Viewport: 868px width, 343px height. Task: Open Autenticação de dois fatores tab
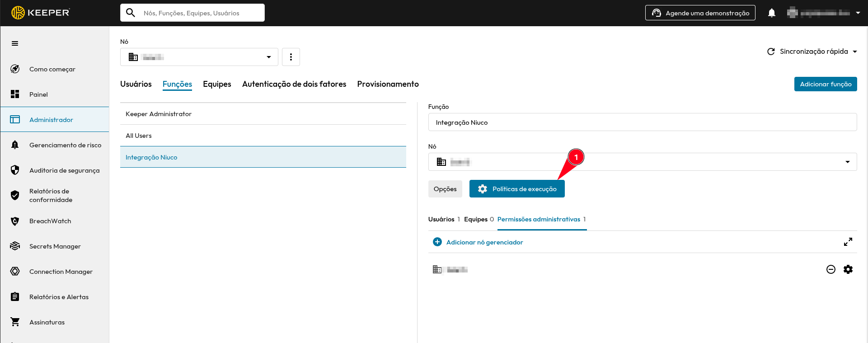click(x=294, y=84)
